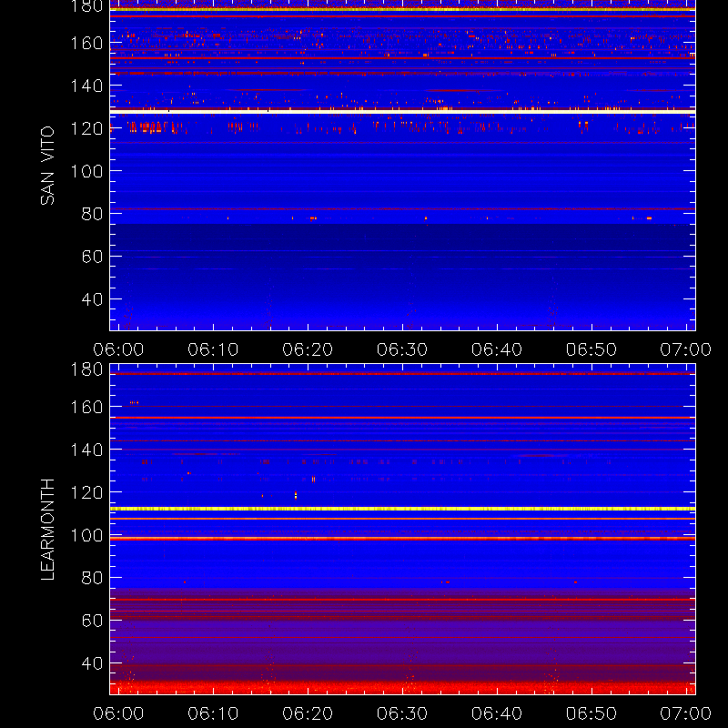728x728 pixels.
Task: Click the white interference line in San Vito plot
Action: click(402, 112)
